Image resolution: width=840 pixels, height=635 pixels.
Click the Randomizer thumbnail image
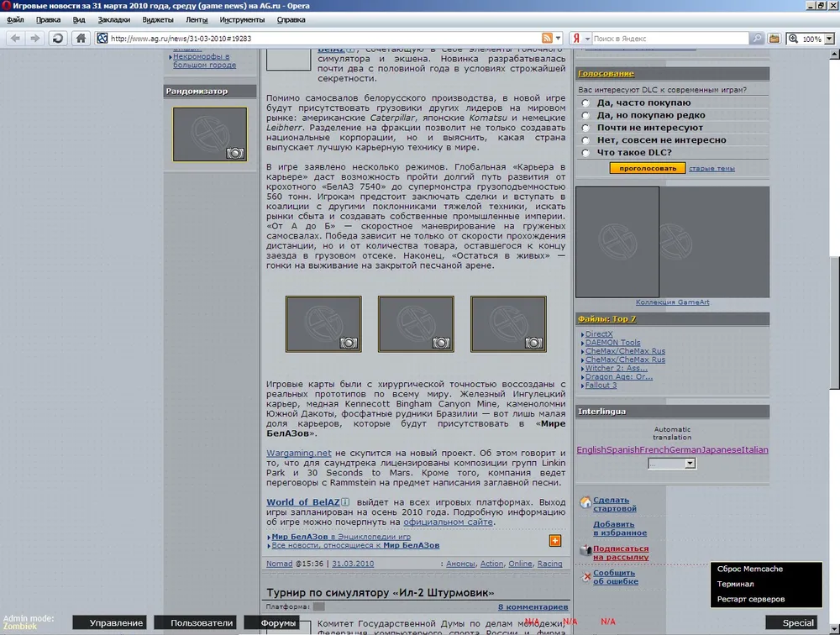click(209, 134)
